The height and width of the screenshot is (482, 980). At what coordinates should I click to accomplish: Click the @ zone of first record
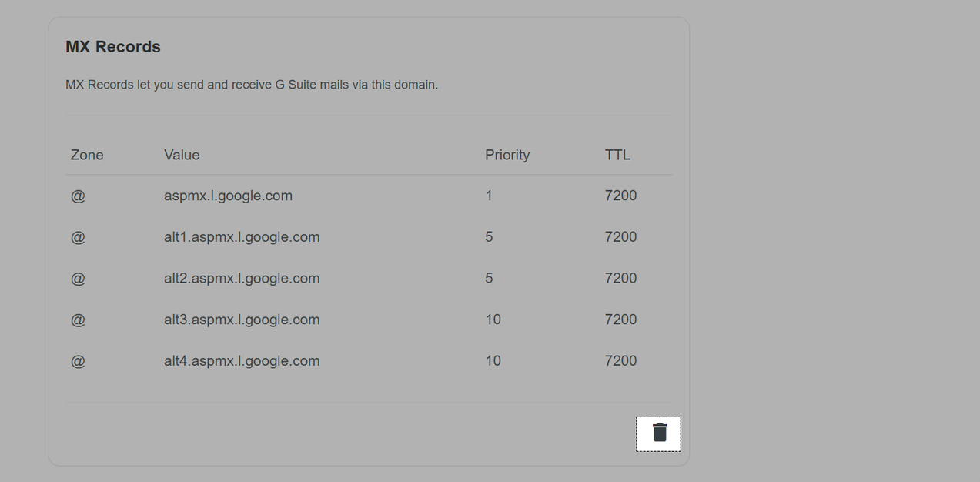[x=78, y=196]
